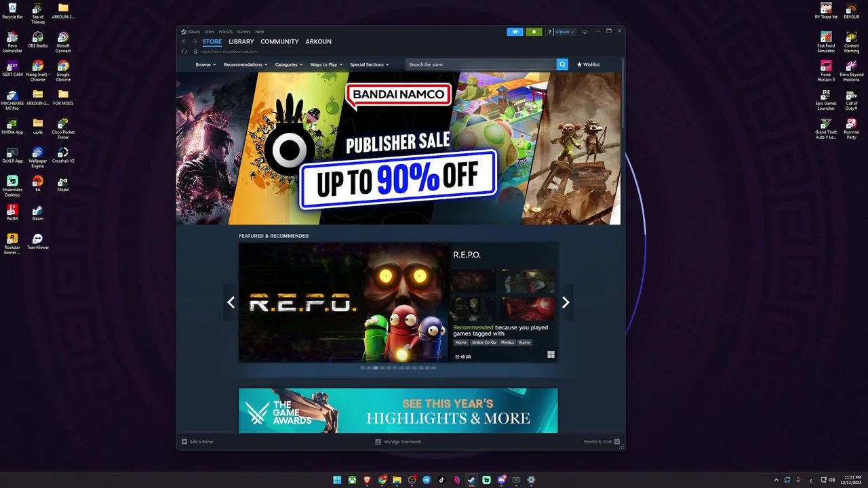This screenshot has width=868, height=488.
Task: Click the Online Co-Op tag
Action: 484,342
